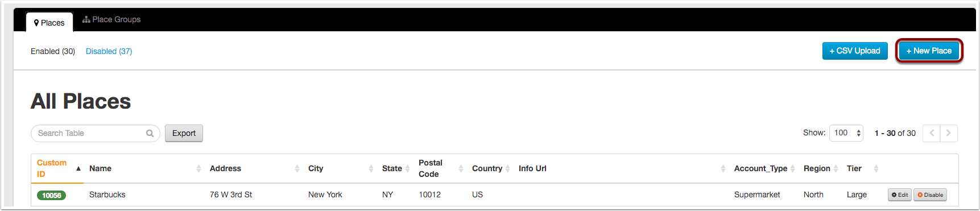This screenshot has width=980, height=211.
Task: Click the + CSV Upload button
Action: [855, 51]
